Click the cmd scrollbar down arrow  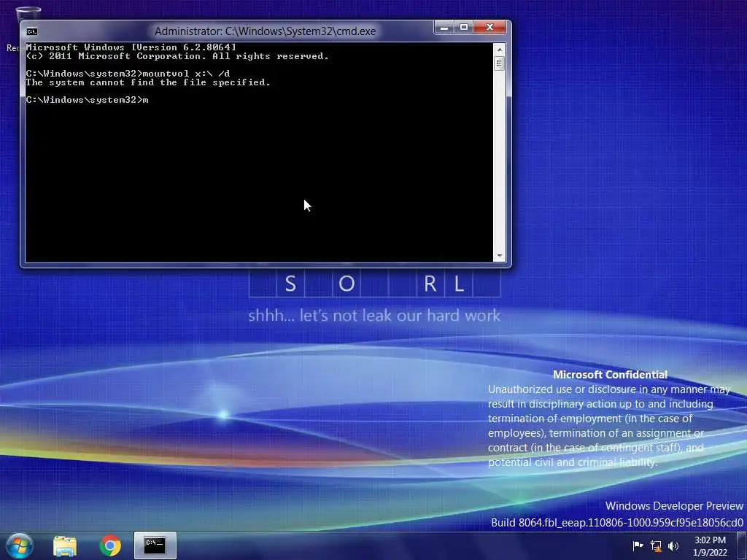[x=499, y=256]
